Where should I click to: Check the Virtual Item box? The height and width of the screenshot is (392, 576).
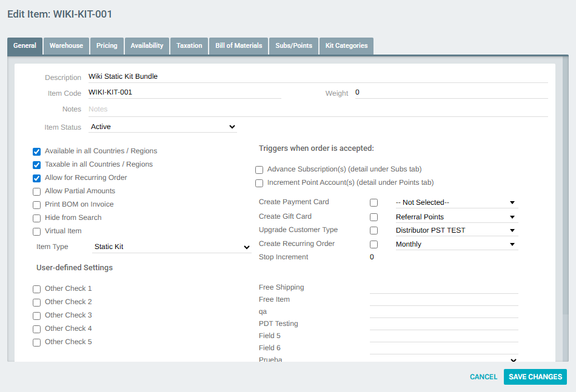click(x=36, y=231)
